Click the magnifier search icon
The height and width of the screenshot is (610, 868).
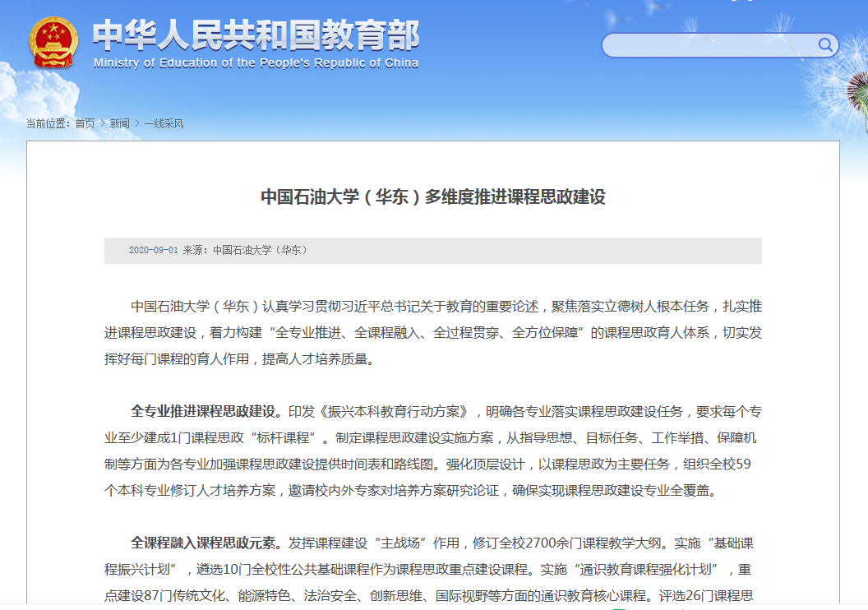pos(824,44)
